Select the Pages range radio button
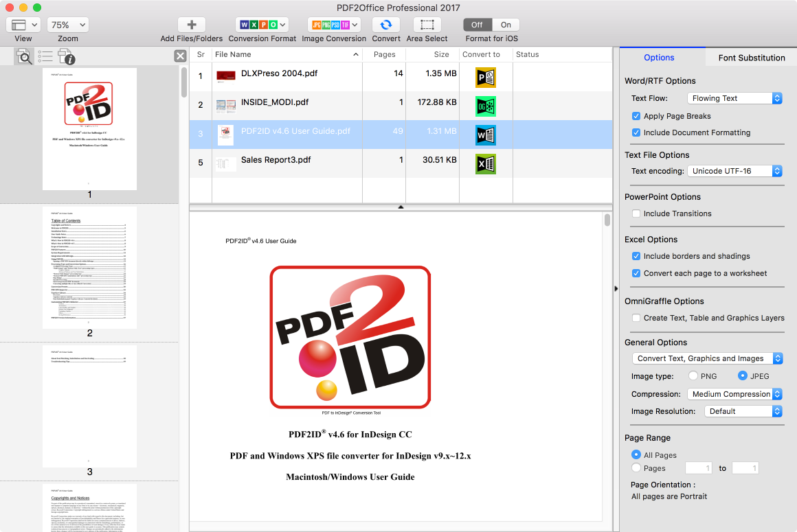Image resolution: width=797 pixels, height=532 pixels. (636, 467)
